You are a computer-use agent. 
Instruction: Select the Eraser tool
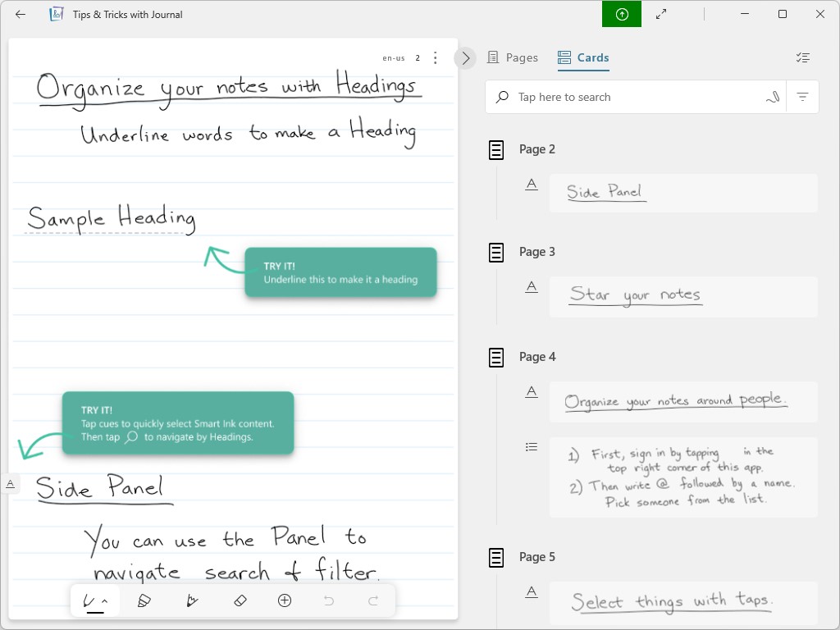pyautogui.click(x=240, y=601)
